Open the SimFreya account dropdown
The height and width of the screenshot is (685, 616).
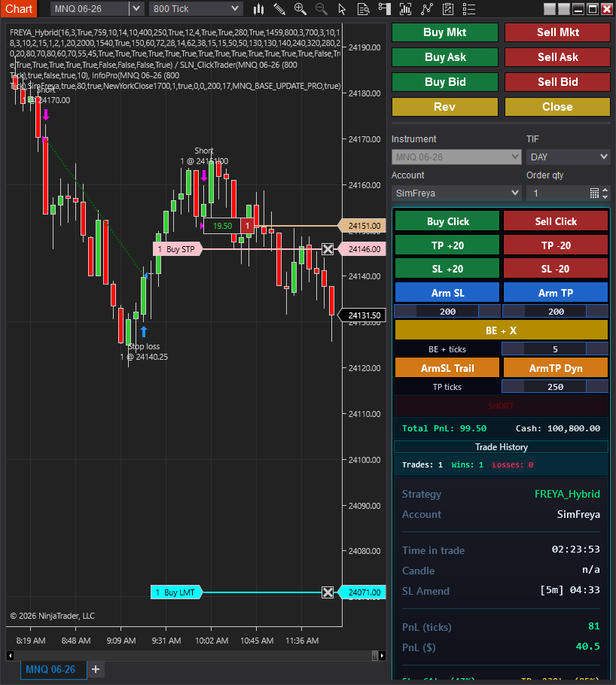[x=456, y=193]
